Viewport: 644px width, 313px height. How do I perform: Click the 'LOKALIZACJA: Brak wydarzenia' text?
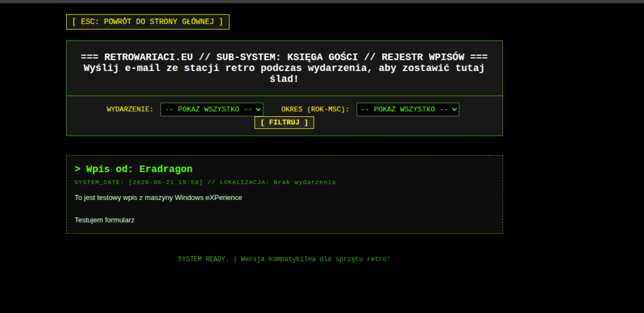click(277, 182)
